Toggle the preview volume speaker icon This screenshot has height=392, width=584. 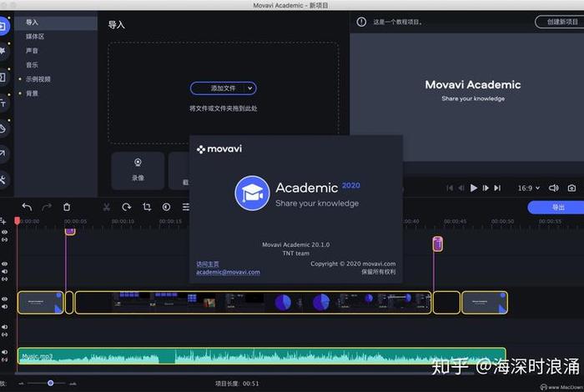[553, 188]
